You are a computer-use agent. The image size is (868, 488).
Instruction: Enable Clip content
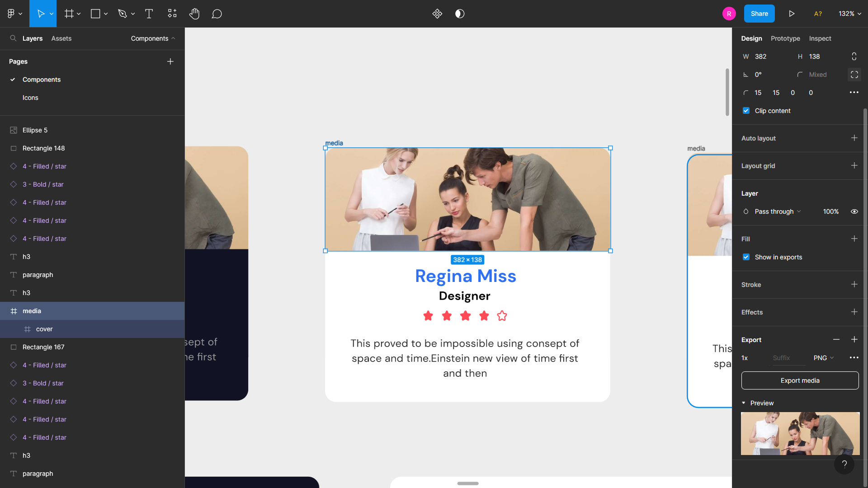(x=746, y=110)
